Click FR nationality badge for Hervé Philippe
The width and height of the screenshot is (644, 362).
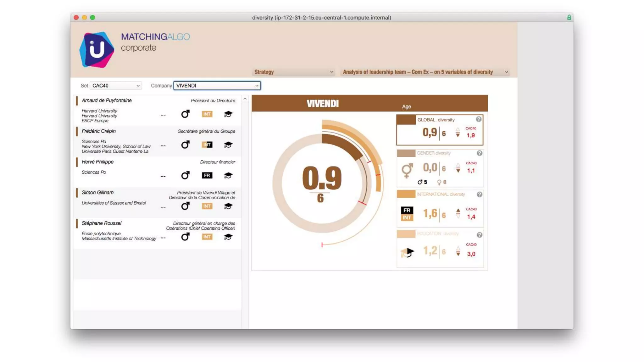(x=207, y=175)
